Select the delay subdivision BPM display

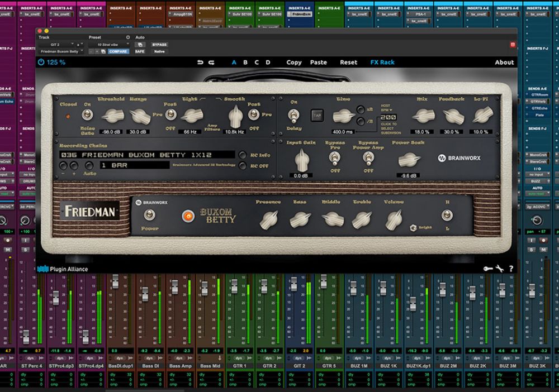tap(389, 117)
